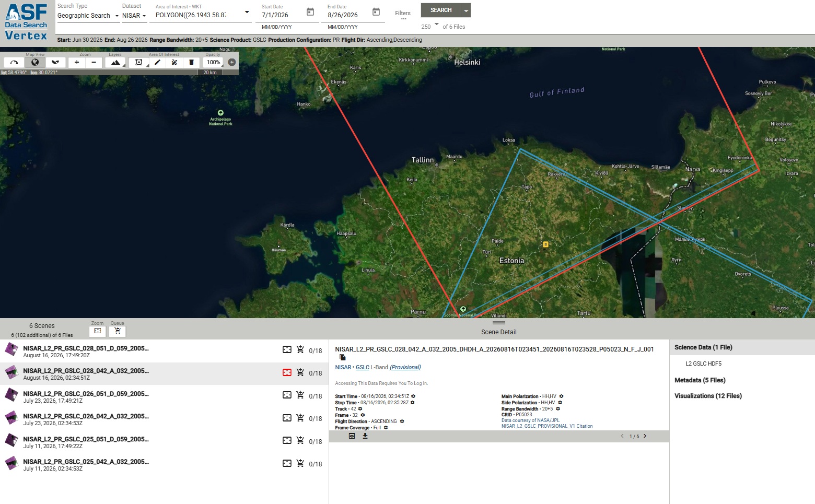Image resolution: width=815 pixels, height=504 pixels.
Task: Filter by Start Time gear icon
Action: (x=413, y=396)
